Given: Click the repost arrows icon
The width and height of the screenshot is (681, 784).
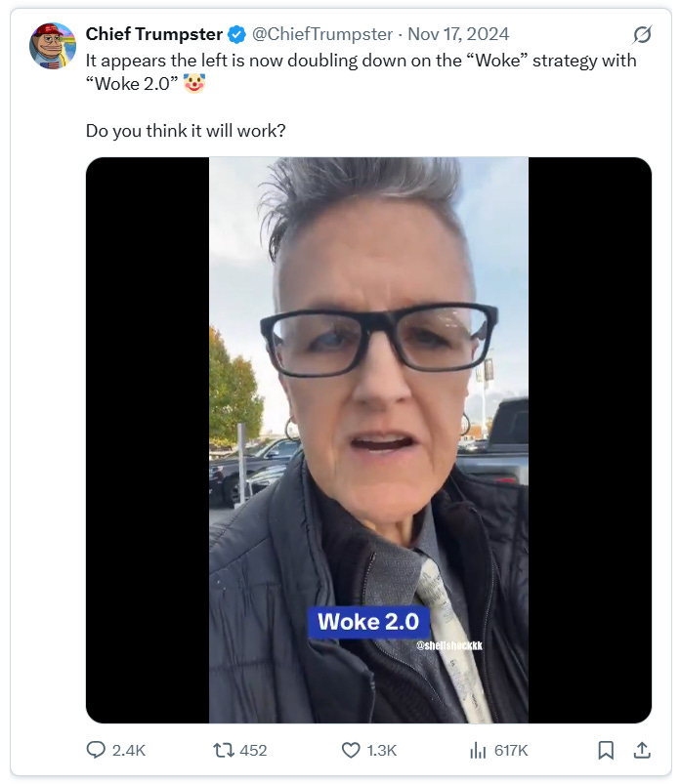Looking at the screenshot, I should (223, 750).
